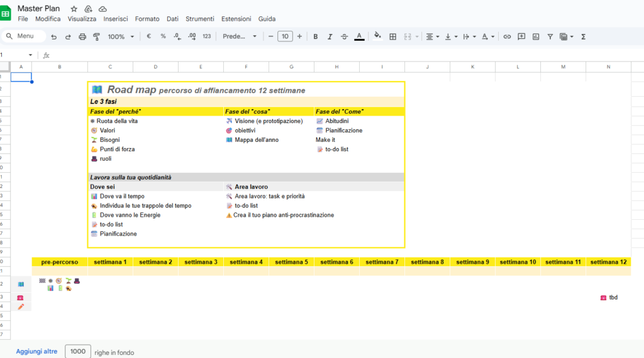Click the paint format roller icon
This screenshot has height=358, width=644.
(96, 36)
